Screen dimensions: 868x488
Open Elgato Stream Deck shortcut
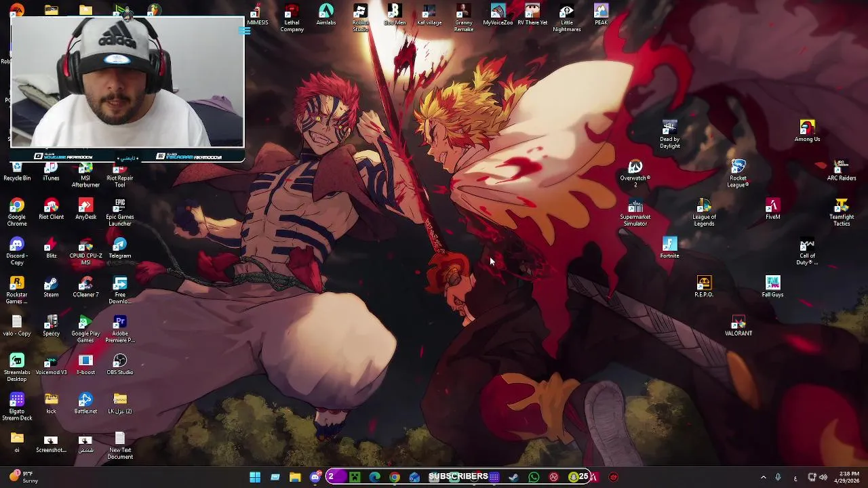(17, 407)
